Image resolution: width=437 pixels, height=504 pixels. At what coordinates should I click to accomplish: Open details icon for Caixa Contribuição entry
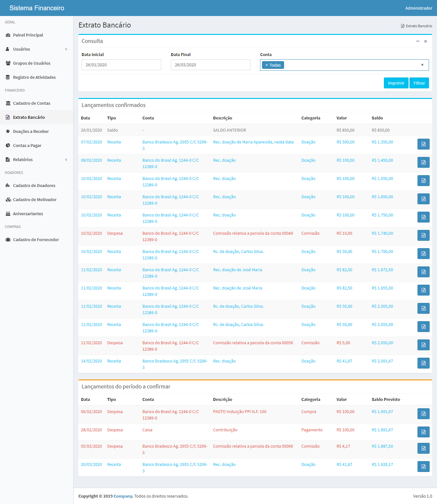423,432
